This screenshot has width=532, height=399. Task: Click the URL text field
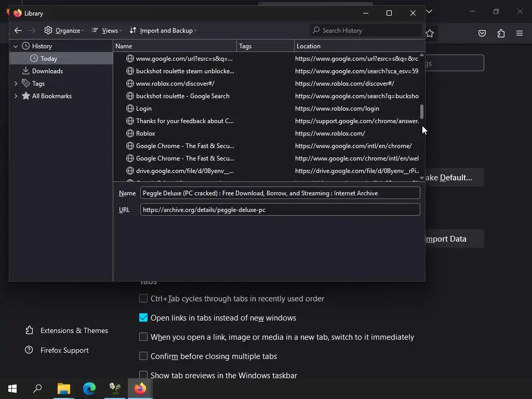280,210
